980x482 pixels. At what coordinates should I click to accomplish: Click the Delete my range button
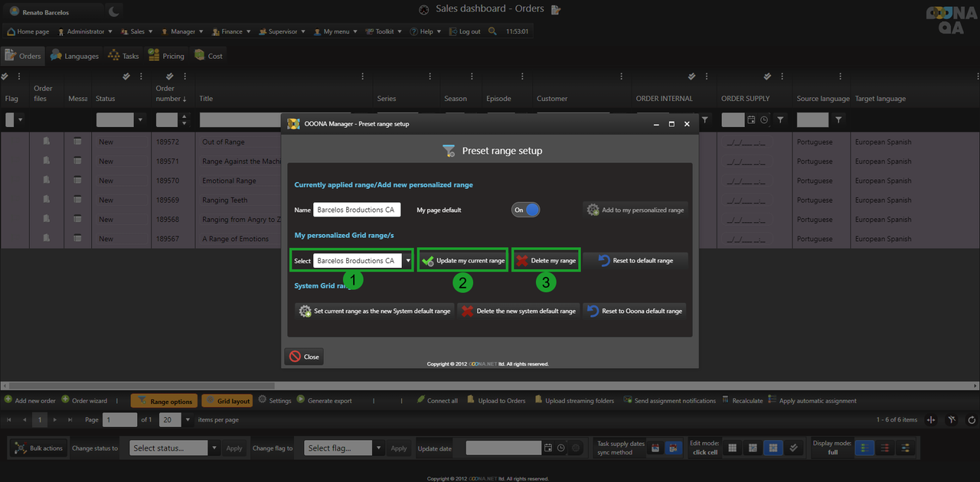click(x=546, y=261)
